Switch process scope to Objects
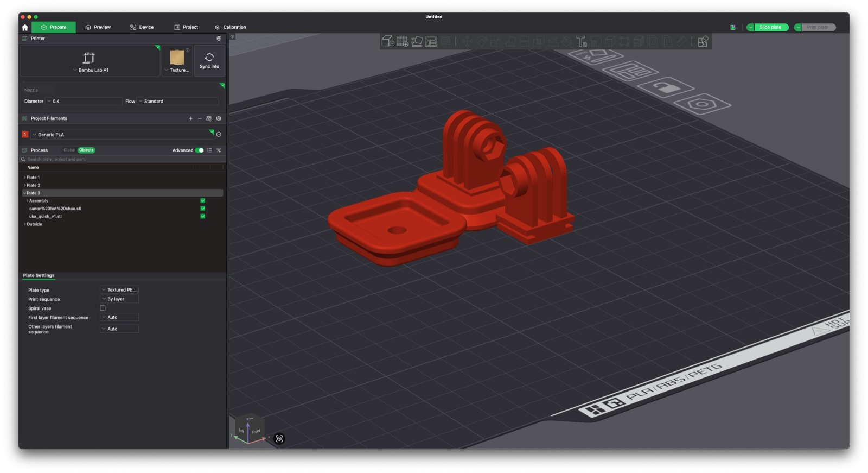Image resolution: width=868 pixels, height=473 pixels. [x=86, y=150]
